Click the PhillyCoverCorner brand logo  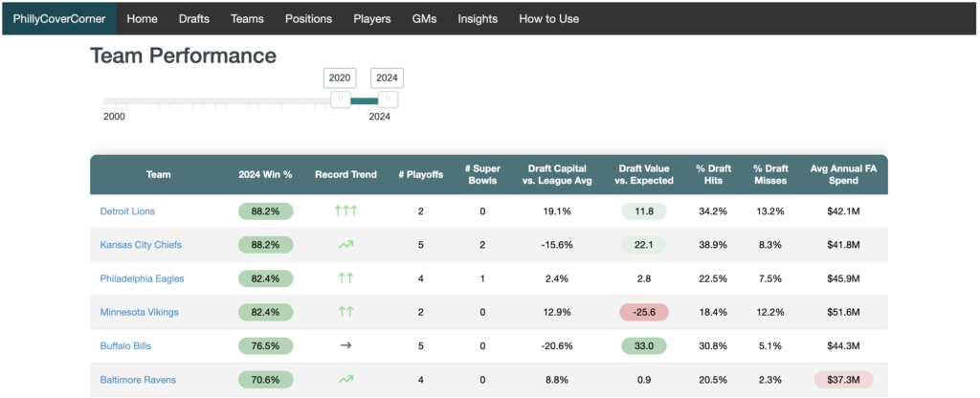click(58, 18)
